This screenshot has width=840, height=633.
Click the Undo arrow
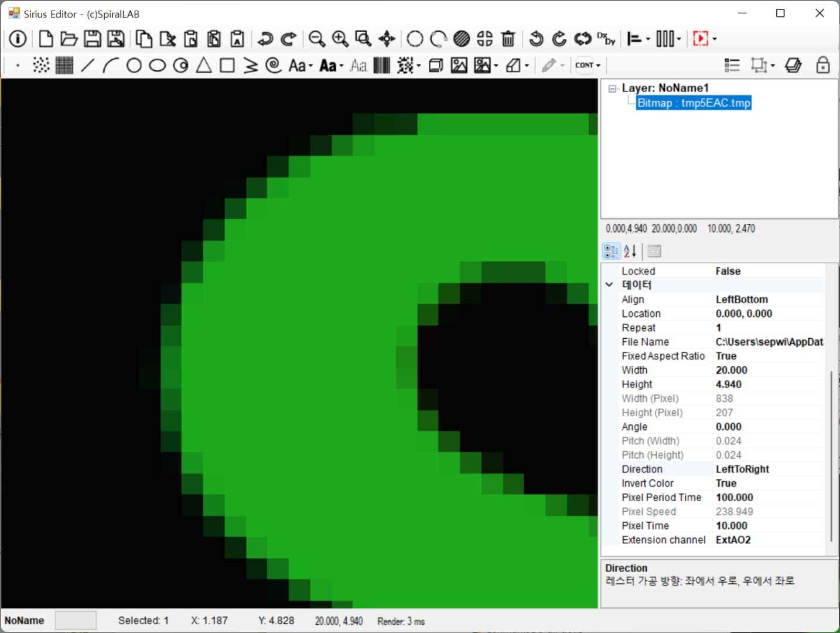click(265, 39)
